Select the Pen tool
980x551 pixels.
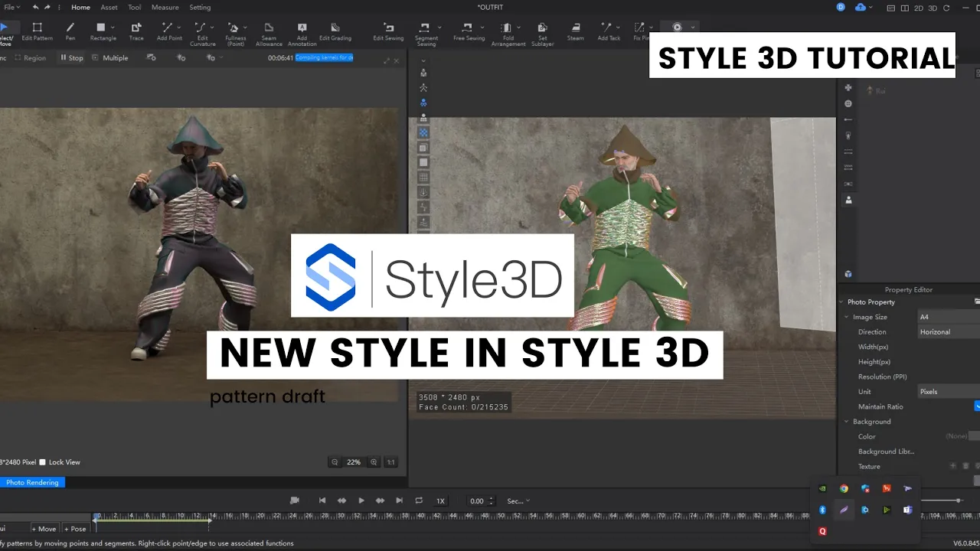pos(70,31)
